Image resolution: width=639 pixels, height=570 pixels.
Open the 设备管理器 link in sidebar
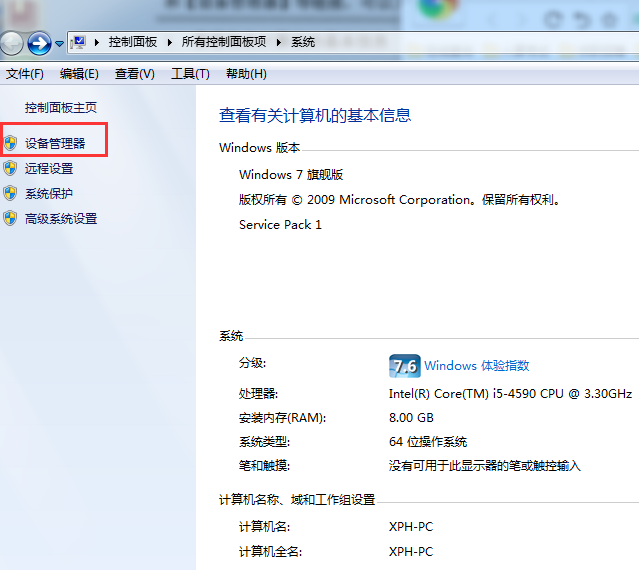[55, 143]
